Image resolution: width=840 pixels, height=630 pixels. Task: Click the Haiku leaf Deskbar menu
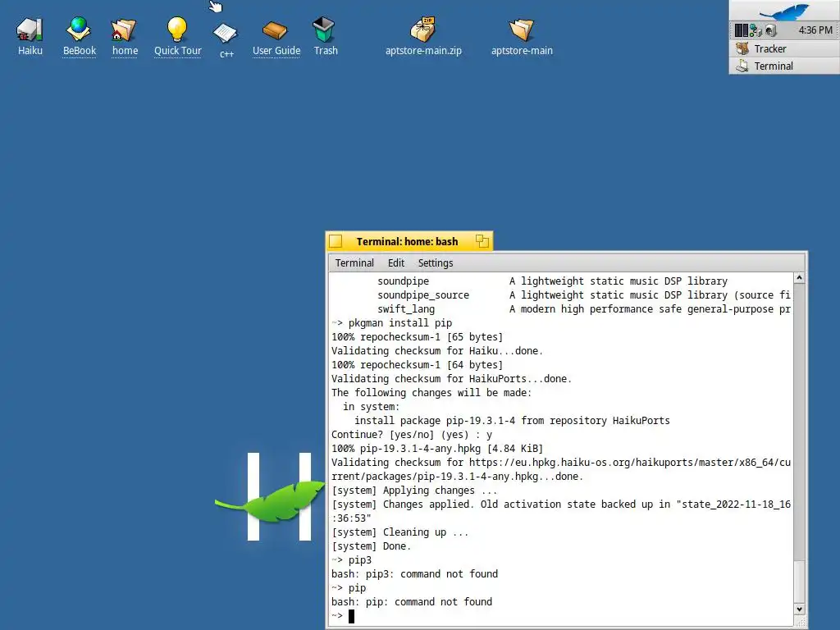[x=784, y=11]
